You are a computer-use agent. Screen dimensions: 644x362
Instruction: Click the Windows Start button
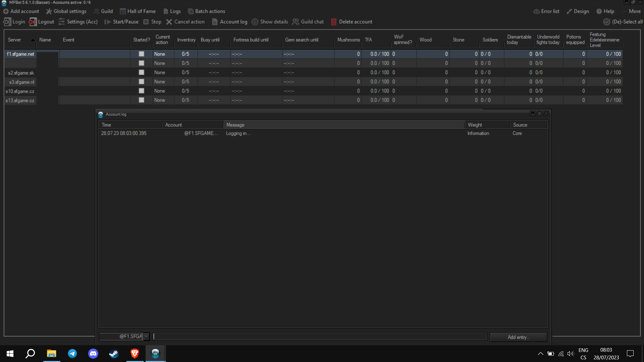[10, 354]
